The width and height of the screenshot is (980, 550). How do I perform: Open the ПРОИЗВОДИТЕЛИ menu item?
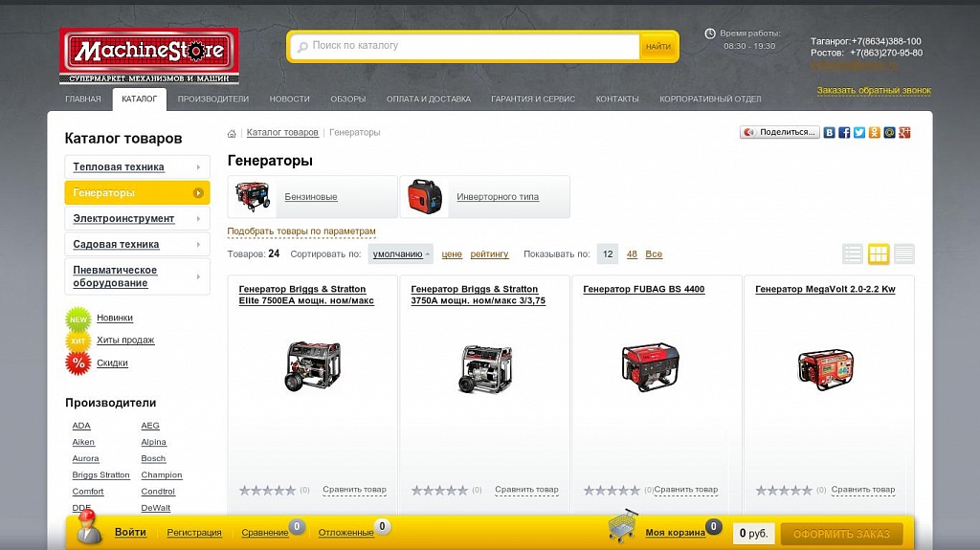tap(213, 99)
